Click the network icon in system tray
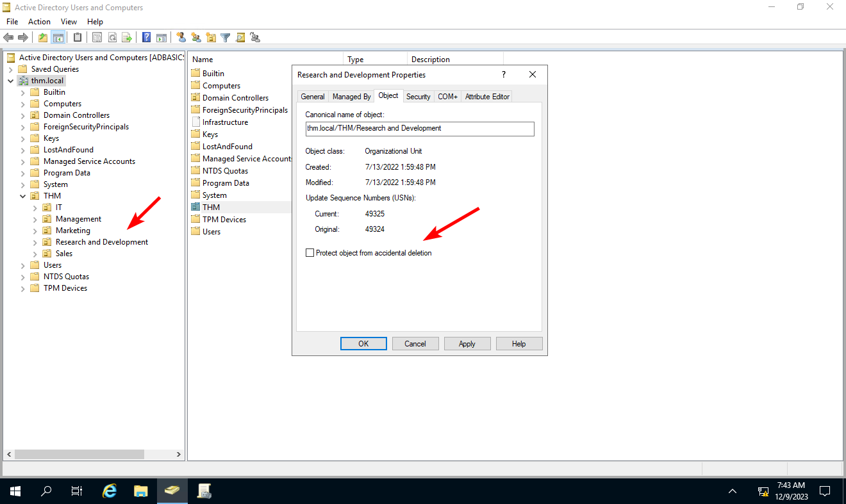The width and height of the screenshot is (846, 504). (x=763, y=491)
